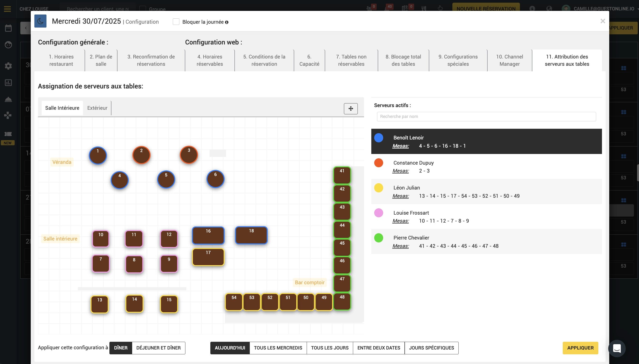
Task: Open the hamburger menu icon
Action: point(8,9)
